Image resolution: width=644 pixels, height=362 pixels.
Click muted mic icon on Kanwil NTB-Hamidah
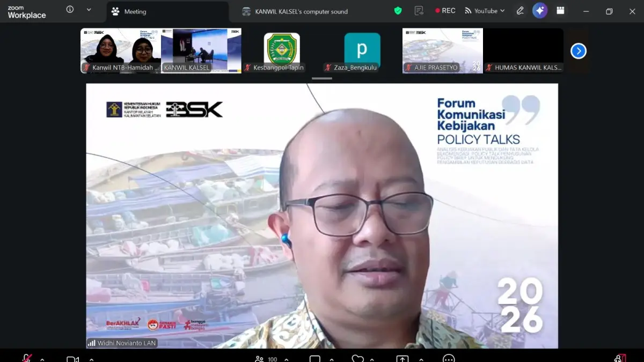(x=86, y=68)
